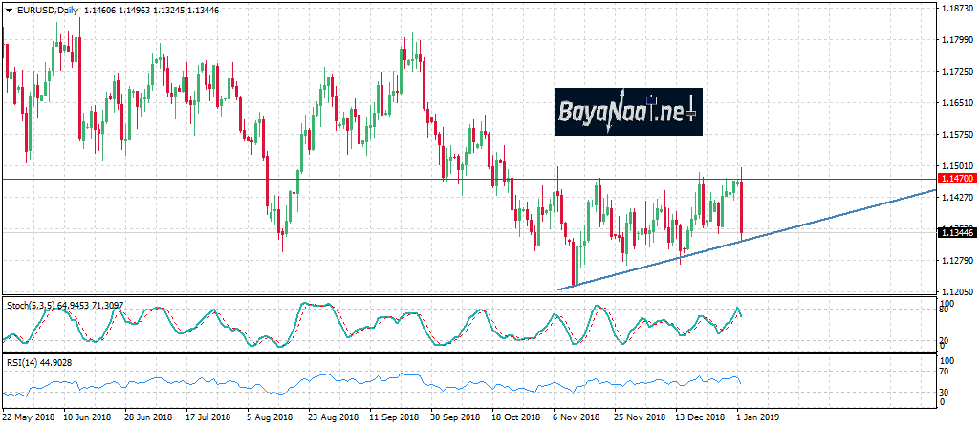Click the BayaNaat.net watermark logo

coord(628,112)
